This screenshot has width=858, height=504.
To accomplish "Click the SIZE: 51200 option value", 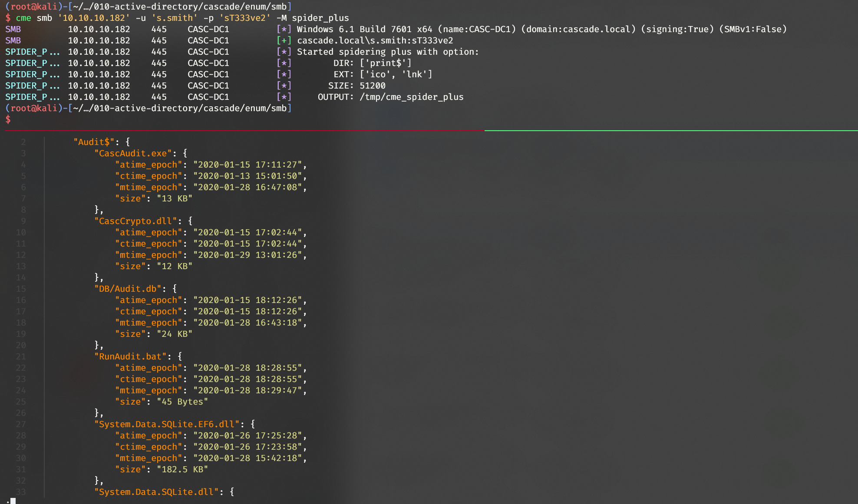I will pyautogui.click(x=373, y=86).
